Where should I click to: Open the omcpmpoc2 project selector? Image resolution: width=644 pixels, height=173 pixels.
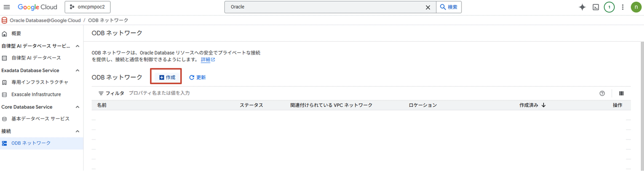click(87, 7)
